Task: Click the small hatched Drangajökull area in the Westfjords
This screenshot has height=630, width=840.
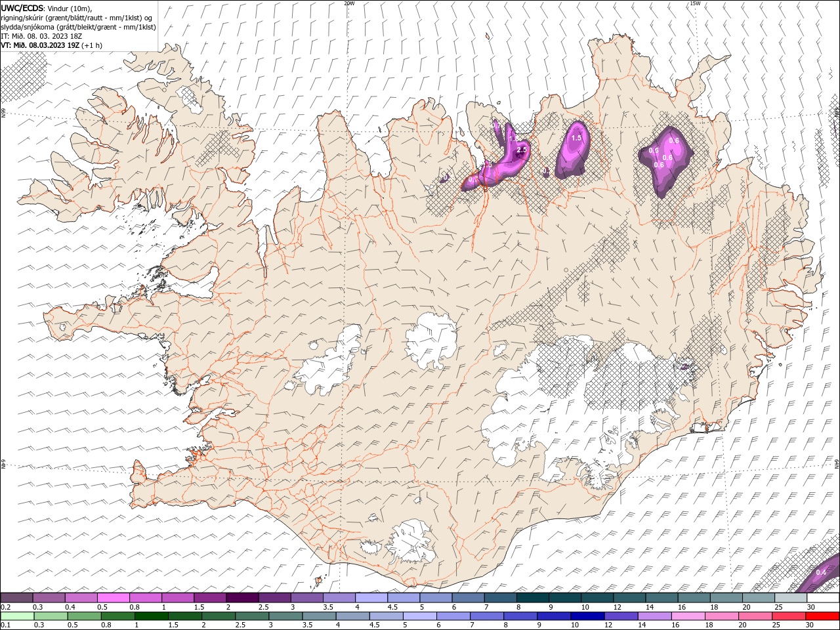Action: 190,98
